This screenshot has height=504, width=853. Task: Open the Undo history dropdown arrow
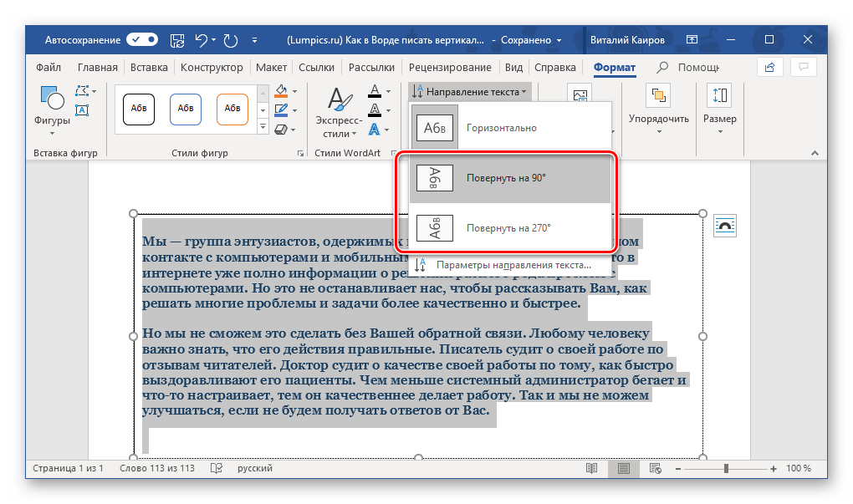[213, 39]
